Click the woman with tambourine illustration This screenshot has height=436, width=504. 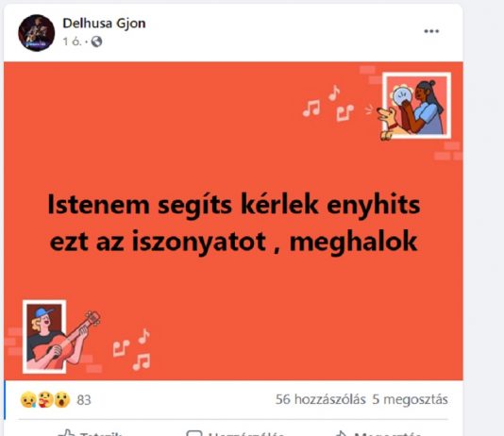416,106
